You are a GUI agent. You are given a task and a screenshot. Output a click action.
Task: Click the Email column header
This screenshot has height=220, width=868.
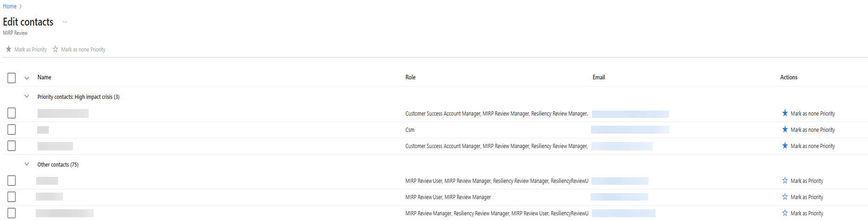click(598, 78)
